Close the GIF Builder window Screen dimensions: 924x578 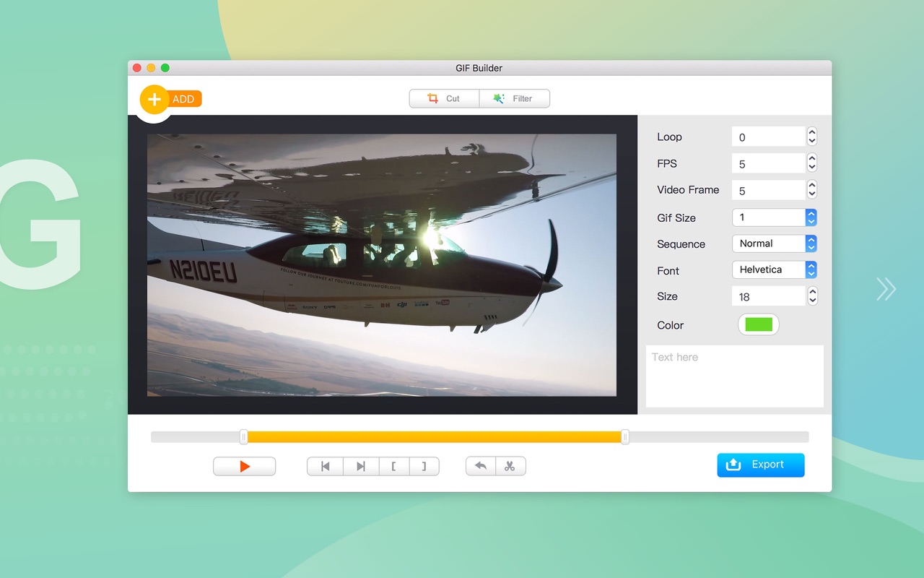(x=137, y=68)
